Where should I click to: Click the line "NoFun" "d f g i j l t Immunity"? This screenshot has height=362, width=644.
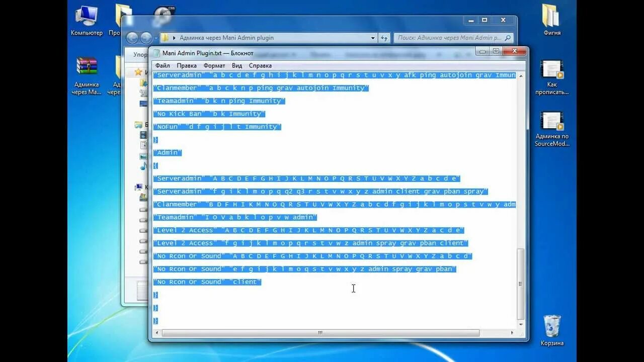(217, 127)
